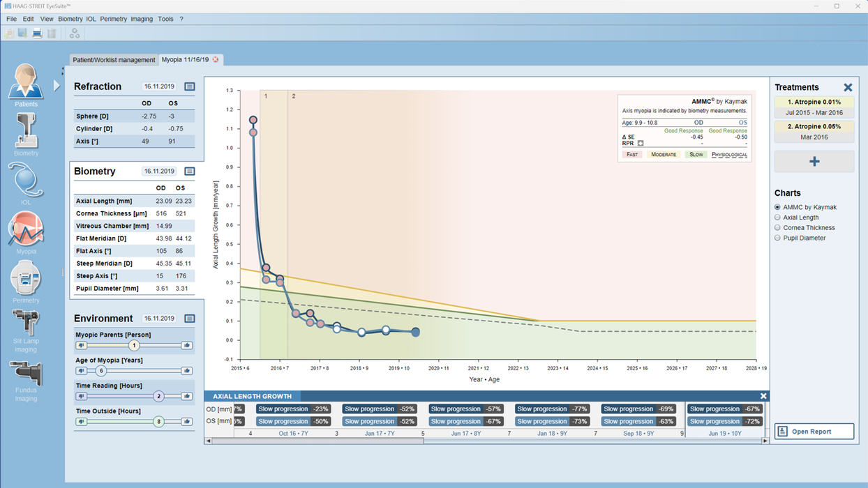The width and height of the screenshot is (868, 488).
Task: Open the Biometry module in sidebar
Action: pyautogui.click(x=26, y=131)
